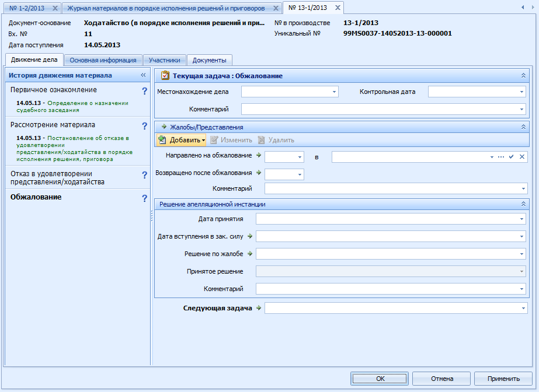The height and width of the screenshot is (392, 539).
Task: Click help icon for Рассмотрение материала
Action: click(144, 126)
